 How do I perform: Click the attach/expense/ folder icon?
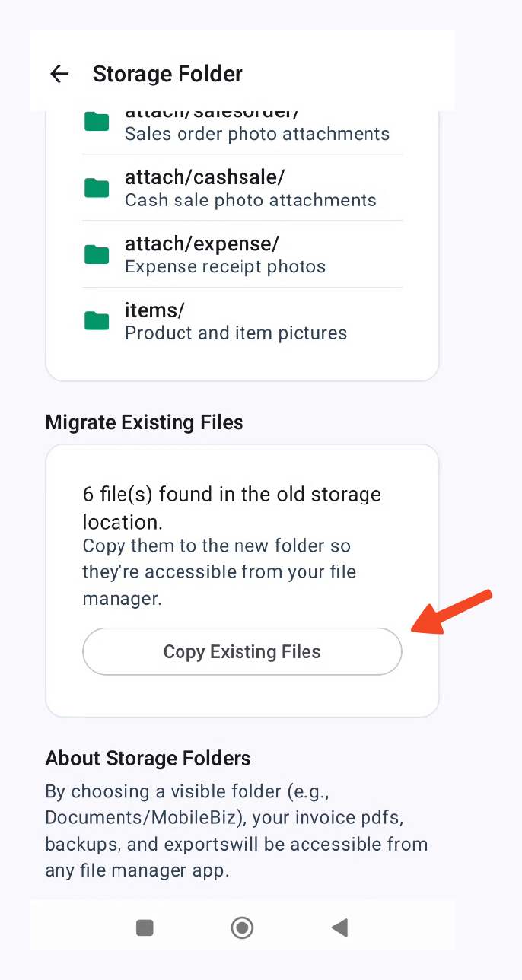pyautogui.click(x=96, y=254)
